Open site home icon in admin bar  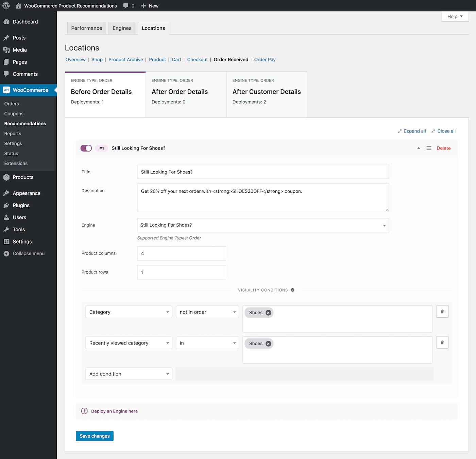click(18, 6)
